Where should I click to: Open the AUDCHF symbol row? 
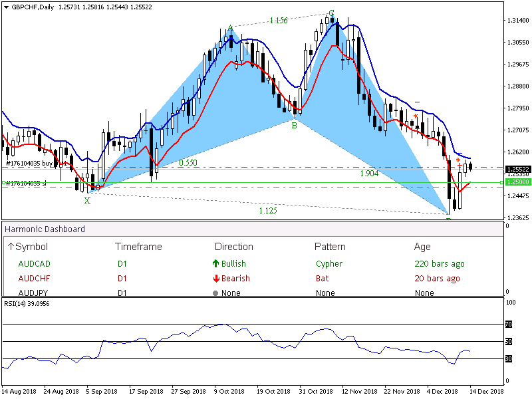point(34,278)
